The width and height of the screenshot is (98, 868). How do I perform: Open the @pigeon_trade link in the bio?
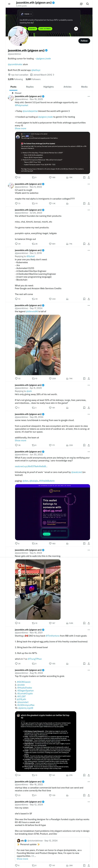pyautogui.click(x=43, y=59)
